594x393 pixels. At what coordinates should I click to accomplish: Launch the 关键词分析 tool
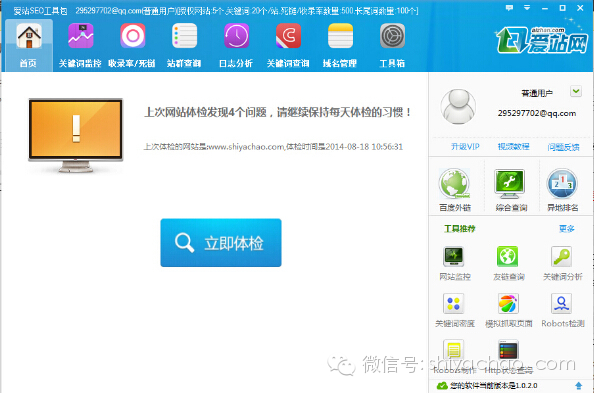563,263
